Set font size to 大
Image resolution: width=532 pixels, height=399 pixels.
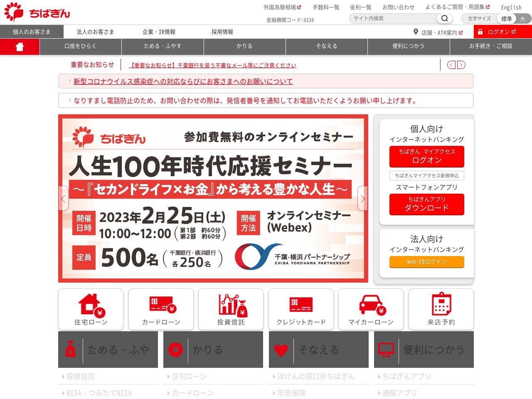(x=522, y=19)
